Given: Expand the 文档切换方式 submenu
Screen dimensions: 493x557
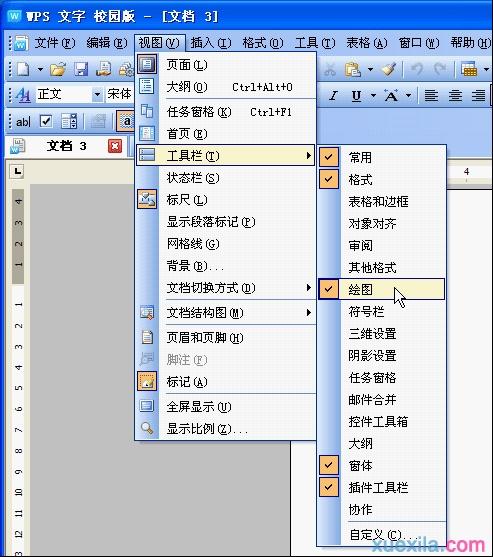Looking at the screenshot, I should coord(226,288).
